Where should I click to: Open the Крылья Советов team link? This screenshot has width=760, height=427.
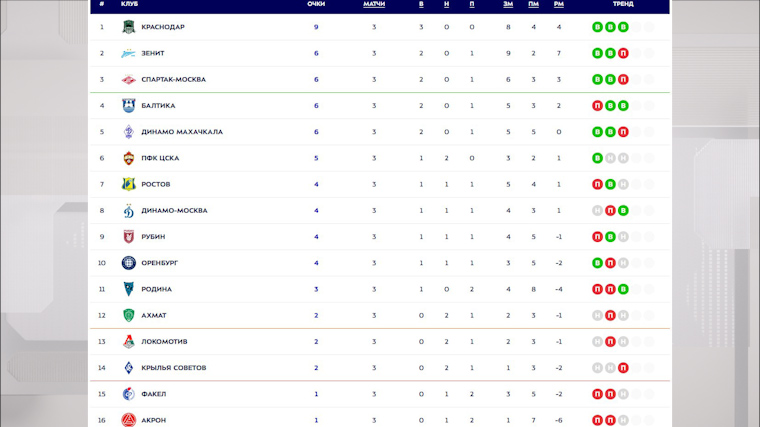174,367
